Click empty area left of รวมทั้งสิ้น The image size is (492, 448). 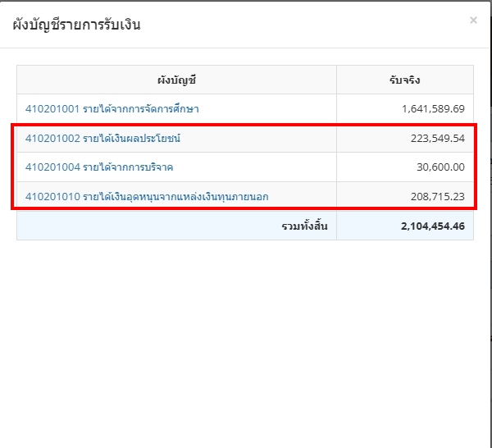coord(149,226)
